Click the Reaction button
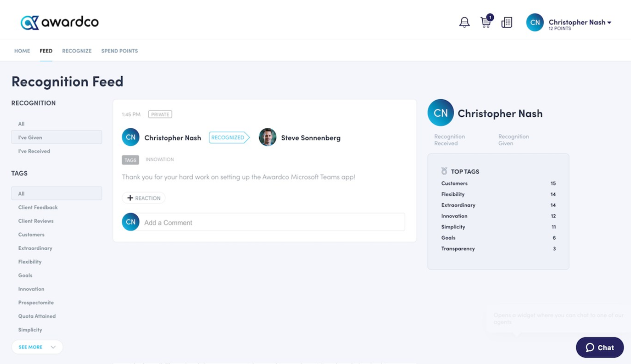631x364 pixels. tap(144, 198)
